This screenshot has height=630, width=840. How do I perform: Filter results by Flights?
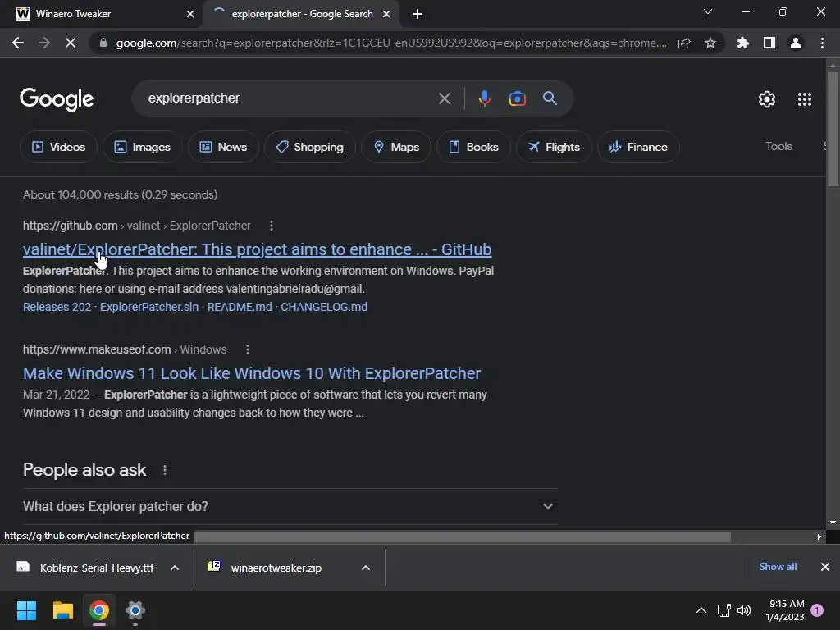(554, 147)
